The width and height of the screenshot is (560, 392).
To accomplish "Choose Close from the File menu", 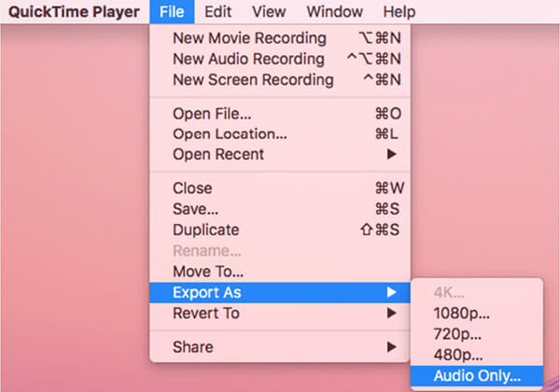I will [280, 189].
